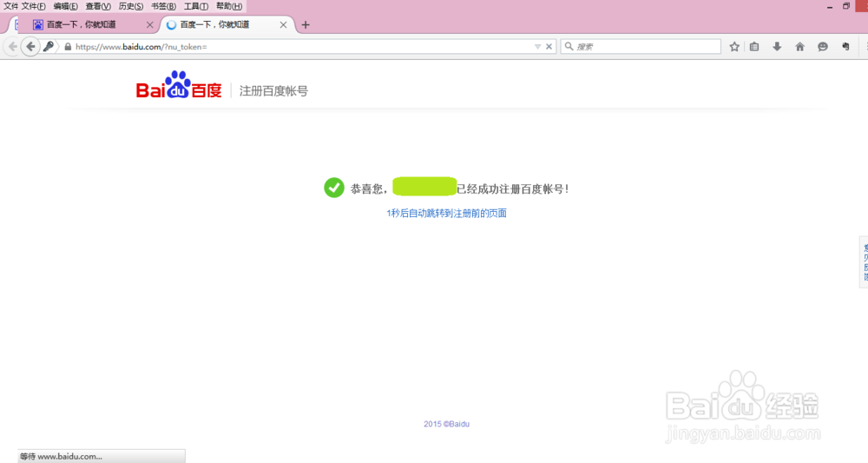This screenshot has height=463, width=868.
Task: Open the 文件(F) menu
Action: [33, 6]
